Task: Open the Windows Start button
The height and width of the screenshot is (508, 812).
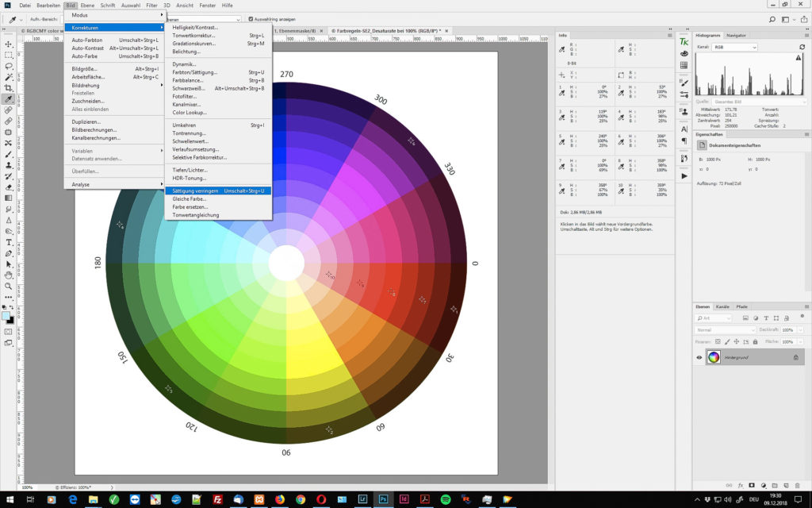Action: click(10, 500)
